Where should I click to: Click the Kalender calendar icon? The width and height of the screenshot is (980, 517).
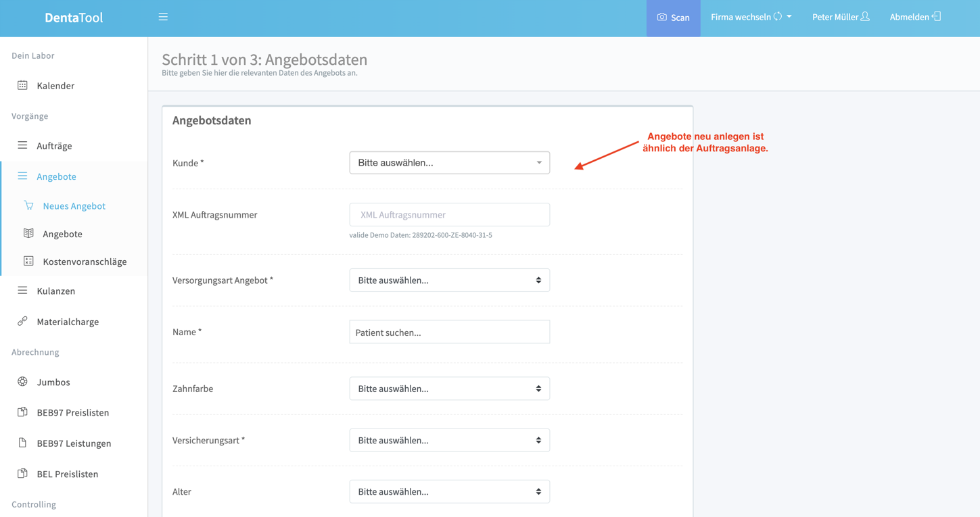pos(22,85)
